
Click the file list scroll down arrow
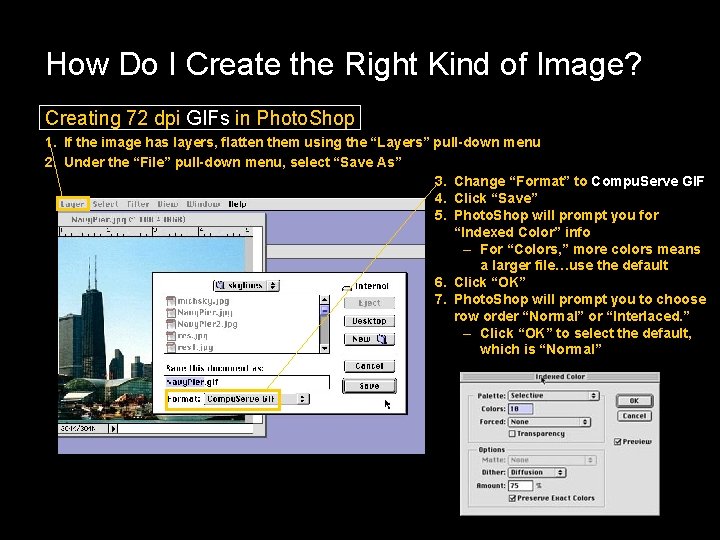pos(325,348)
